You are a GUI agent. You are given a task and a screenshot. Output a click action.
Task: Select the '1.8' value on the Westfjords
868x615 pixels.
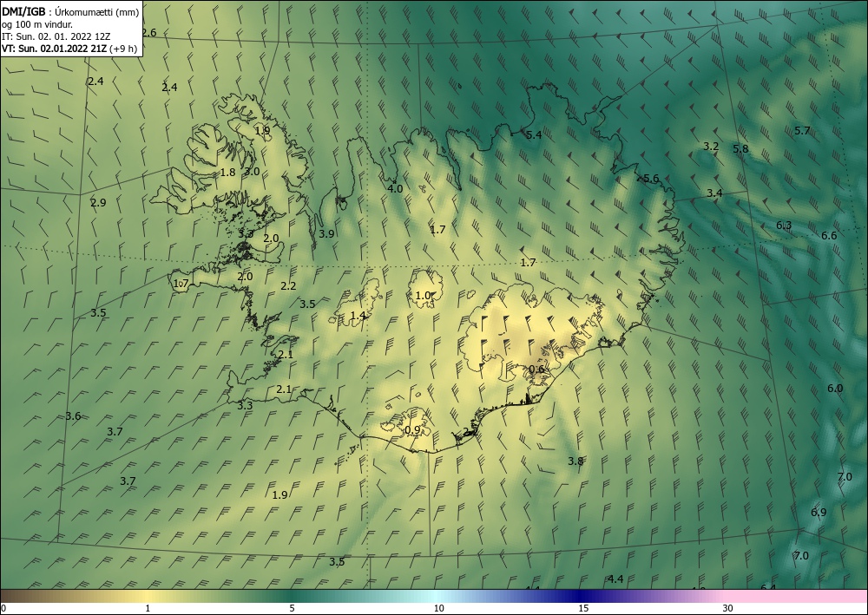pyautogui.click(x=227, y=173)
